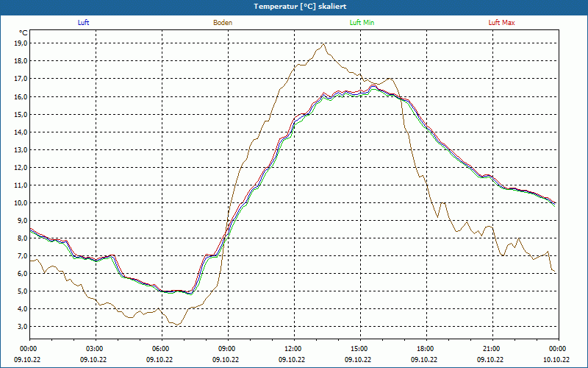Click the brown "Boden" legend label
The width and height of the screenshot is (588, 368).
(x=223, y=23)
